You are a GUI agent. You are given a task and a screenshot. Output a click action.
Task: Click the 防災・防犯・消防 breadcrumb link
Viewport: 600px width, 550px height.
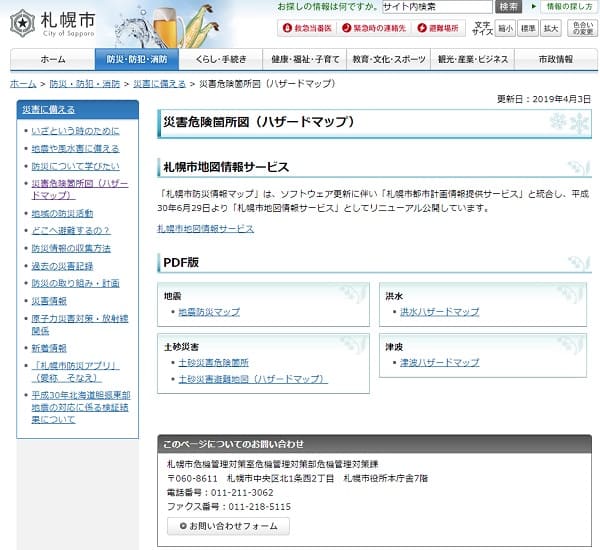point(85,83)
